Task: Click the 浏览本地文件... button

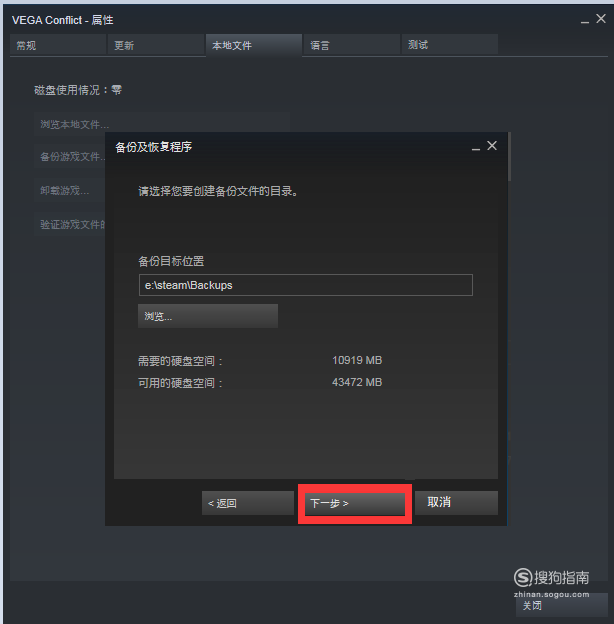Action: pyautogui.click(x=162, y=124)
